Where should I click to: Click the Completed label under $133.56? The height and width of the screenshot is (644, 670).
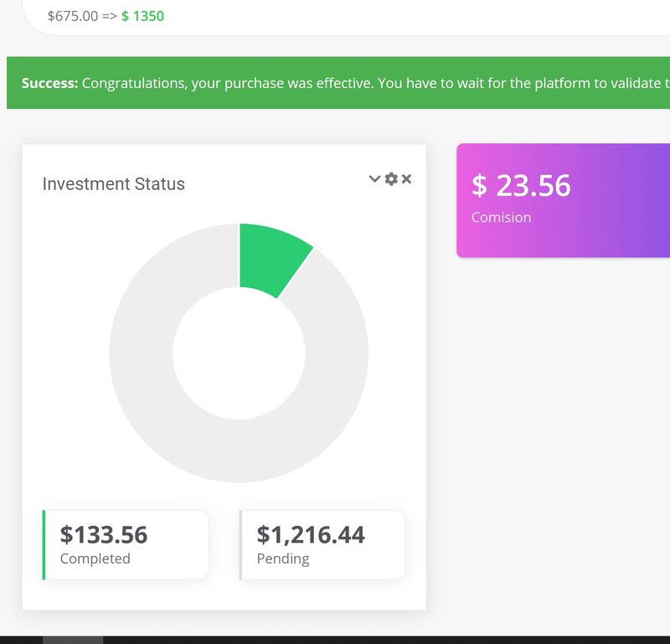(95, 559)
